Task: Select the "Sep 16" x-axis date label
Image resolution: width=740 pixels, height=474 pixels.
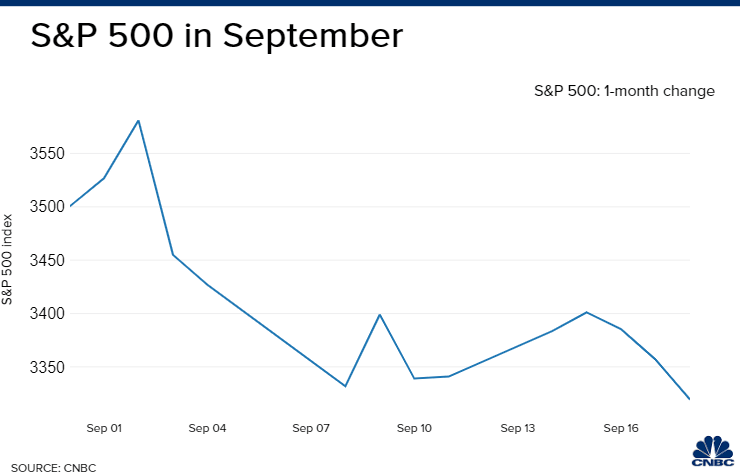Action: coord(621,428)
